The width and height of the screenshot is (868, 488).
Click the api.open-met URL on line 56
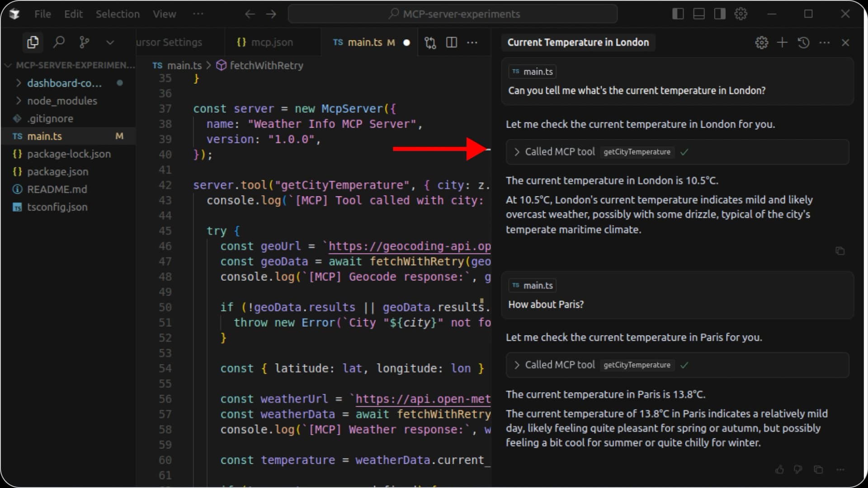(x=423, y=399)
